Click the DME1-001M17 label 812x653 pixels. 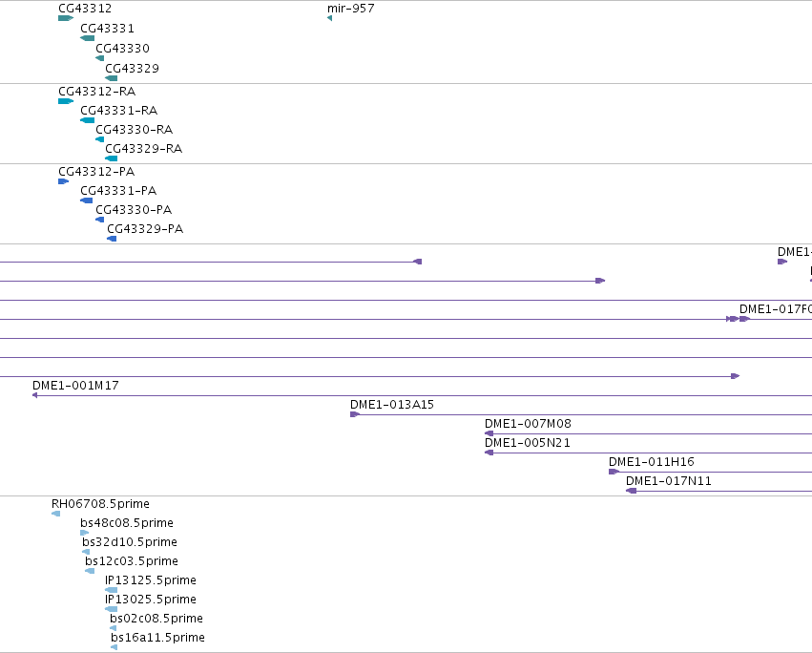tap(75, 386)
